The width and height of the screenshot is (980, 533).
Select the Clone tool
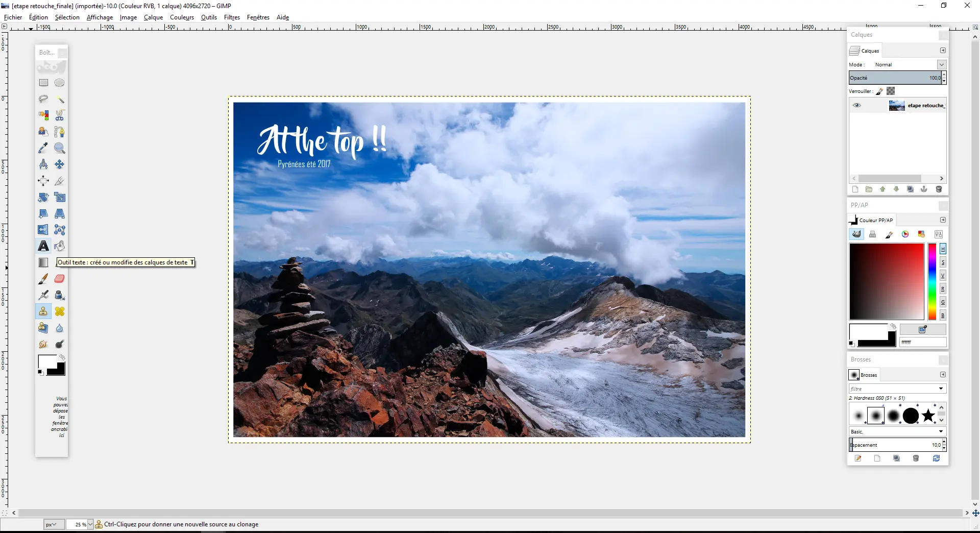(x=43, y=311)
